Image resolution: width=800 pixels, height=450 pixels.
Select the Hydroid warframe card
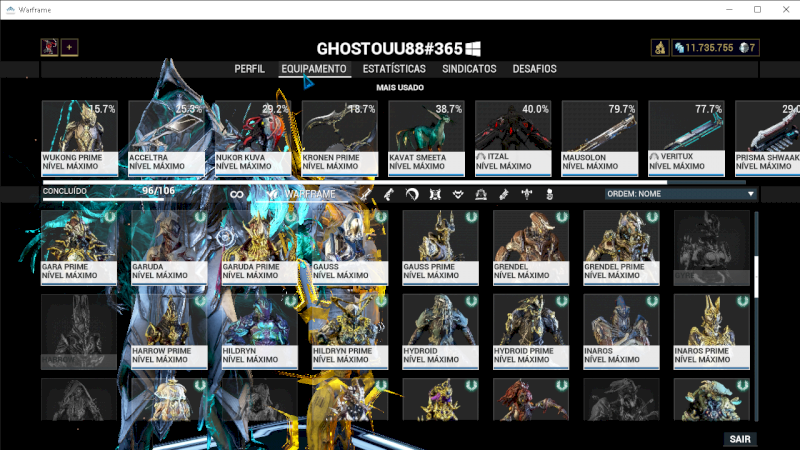pos(440,332)
